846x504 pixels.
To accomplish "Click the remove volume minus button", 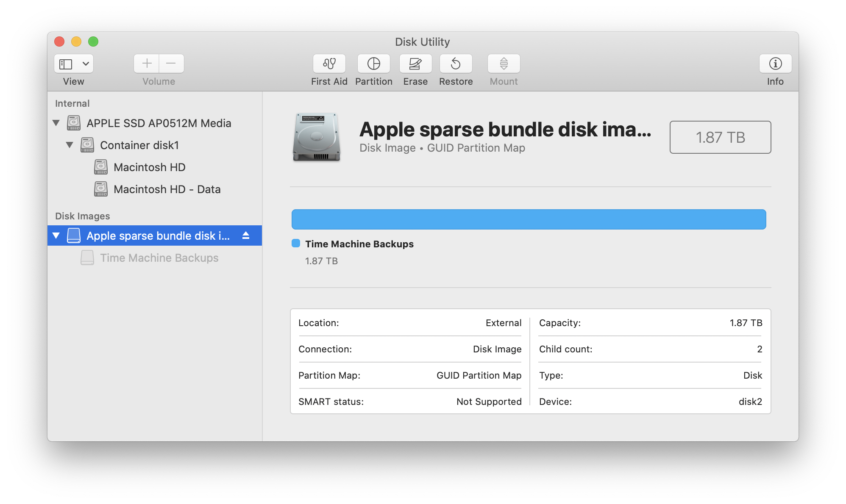I will [x=171, y=64].
